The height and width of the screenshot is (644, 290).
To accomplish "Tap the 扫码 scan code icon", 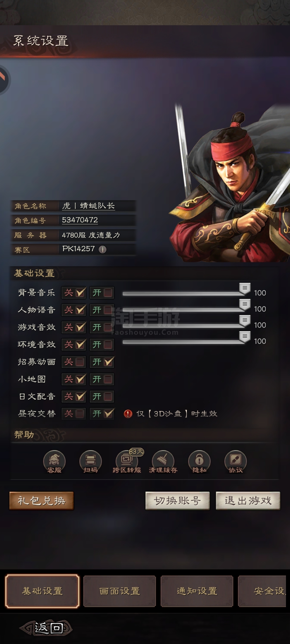I will click(90, 462).
